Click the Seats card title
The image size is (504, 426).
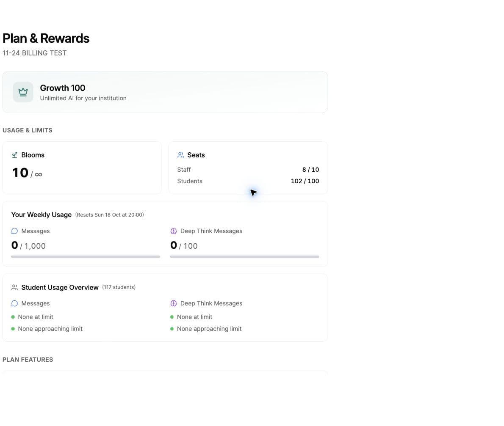(x=196, y=155)
